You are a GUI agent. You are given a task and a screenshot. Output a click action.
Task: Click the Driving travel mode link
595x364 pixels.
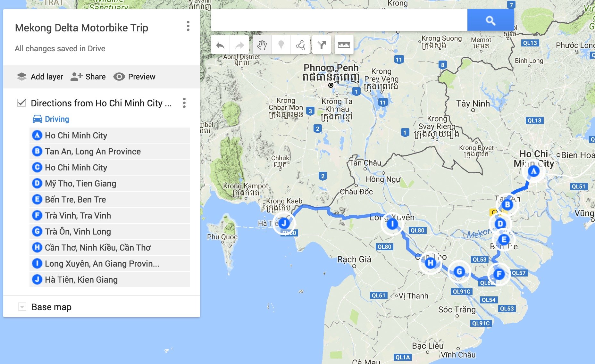(57, 119)
